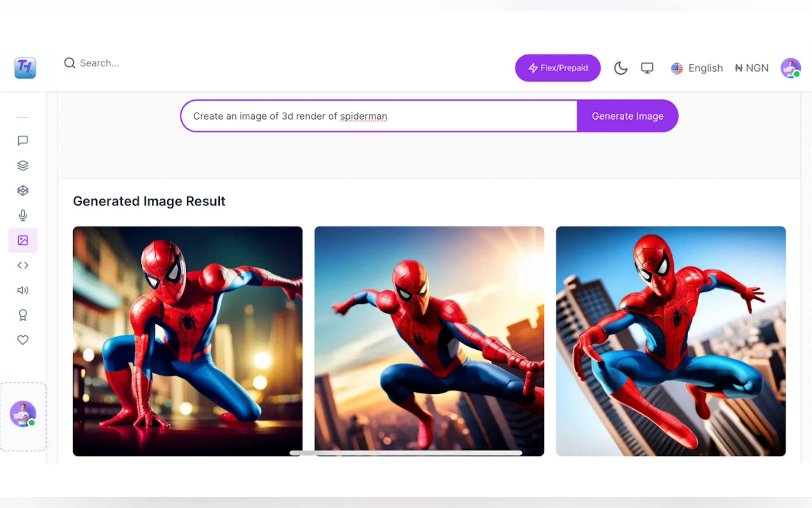Click the horizontal scrollbar below the images
This screenshot has width=812, height=508.
[405, 453]
